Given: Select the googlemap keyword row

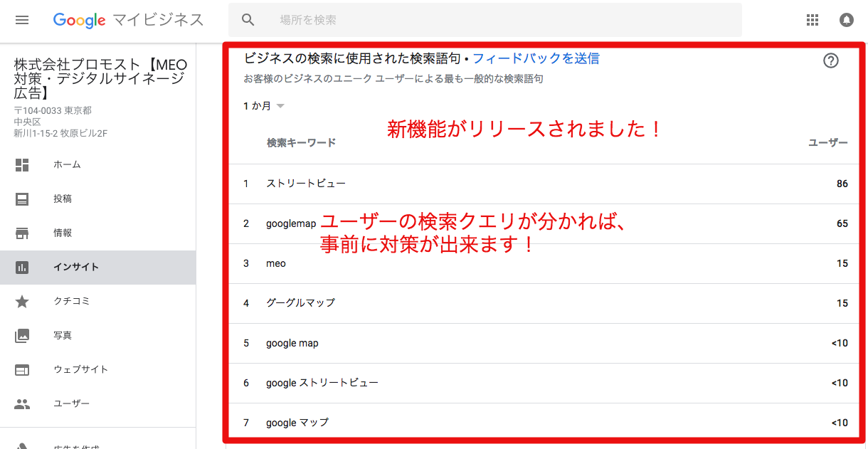Looking at the screenshot, I should (x=546, y=223).
